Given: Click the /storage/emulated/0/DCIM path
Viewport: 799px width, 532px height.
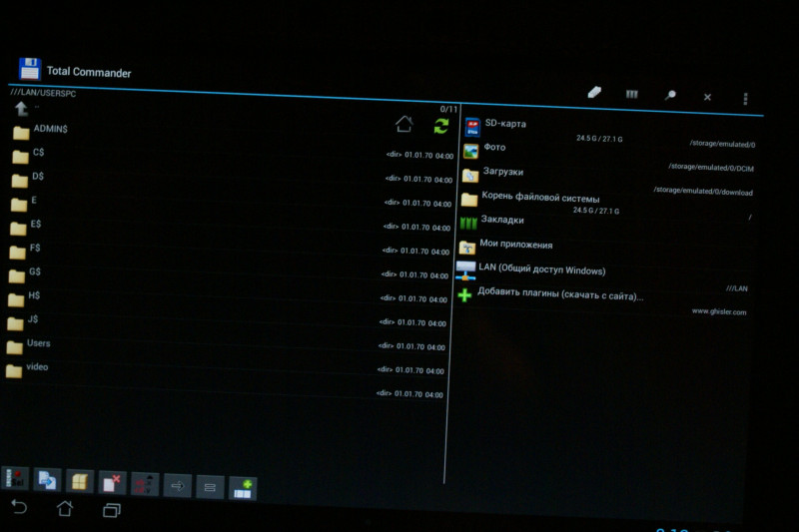Looking at the screenshot, I should [x=711, y=168].
